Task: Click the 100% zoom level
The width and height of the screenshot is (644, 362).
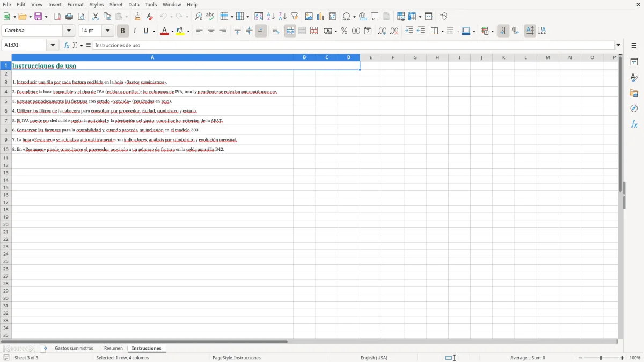Action: pyautogui.click(x=635, y=358)
